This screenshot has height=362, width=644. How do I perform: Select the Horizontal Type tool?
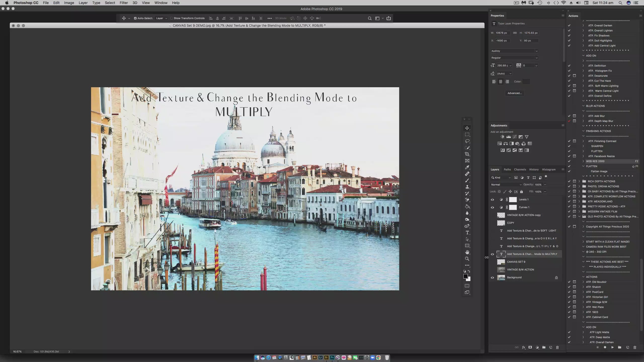click(467, 233)
